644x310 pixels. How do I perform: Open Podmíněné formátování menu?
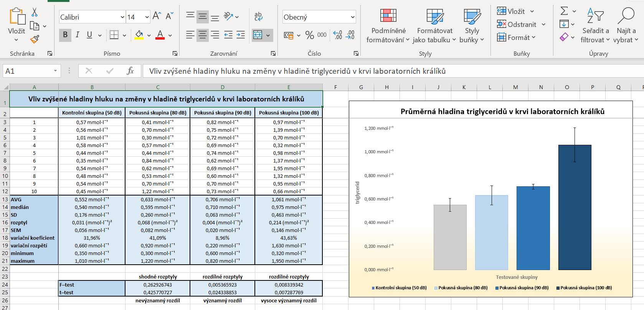(388, 25)
